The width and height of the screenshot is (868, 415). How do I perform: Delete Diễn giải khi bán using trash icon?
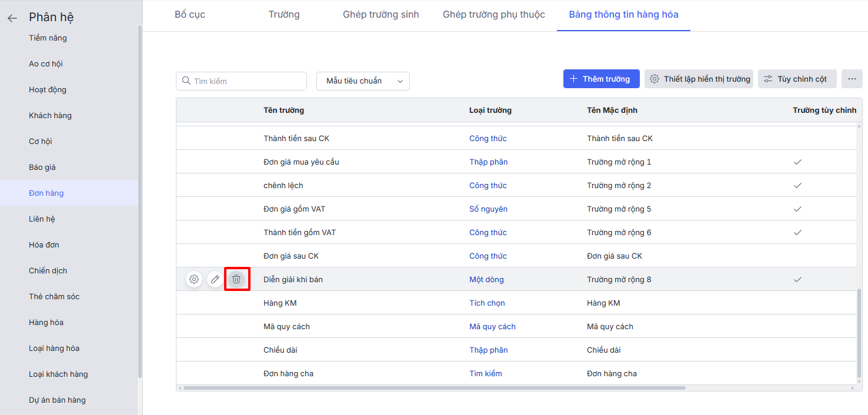coord(236,279)
